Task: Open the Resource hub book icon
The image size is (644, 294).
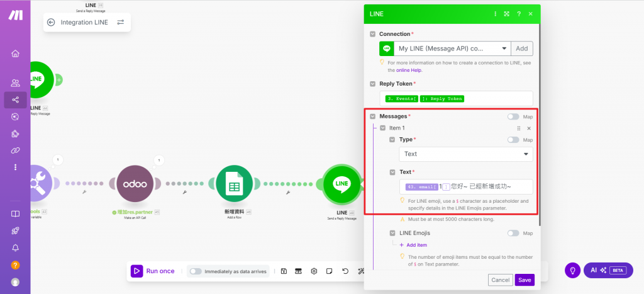Action: click(x=15, y=214)
